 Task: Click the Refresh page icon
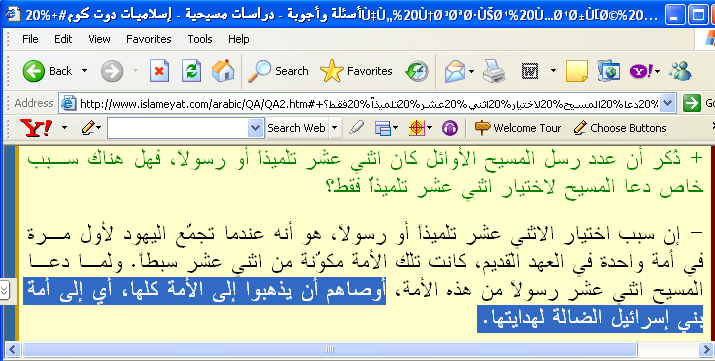coord(191,71)
